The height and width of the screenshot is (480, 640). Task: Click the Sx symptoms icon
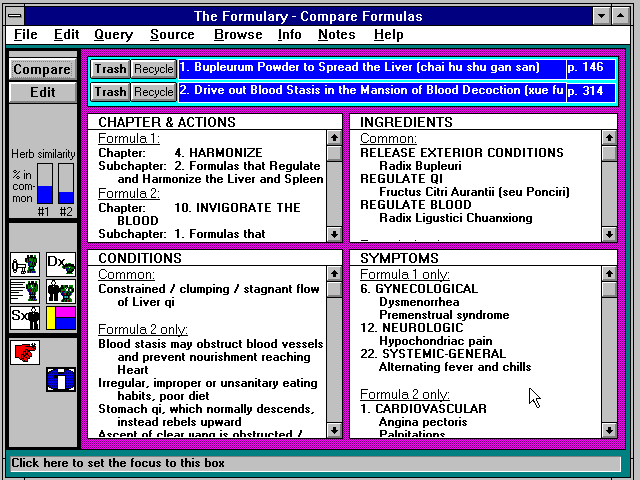tap(25, 318)
